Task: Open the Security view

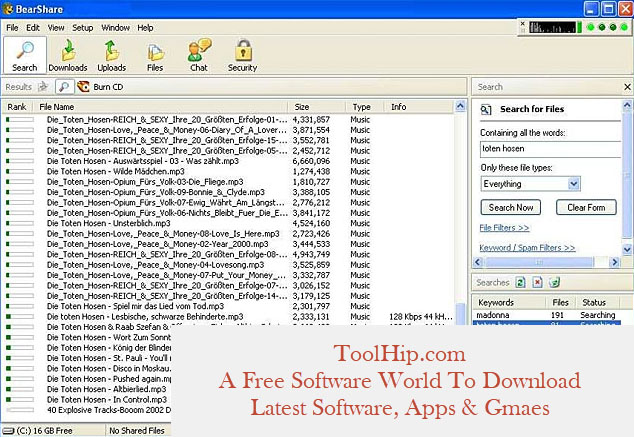Action: tap(243, 55)
